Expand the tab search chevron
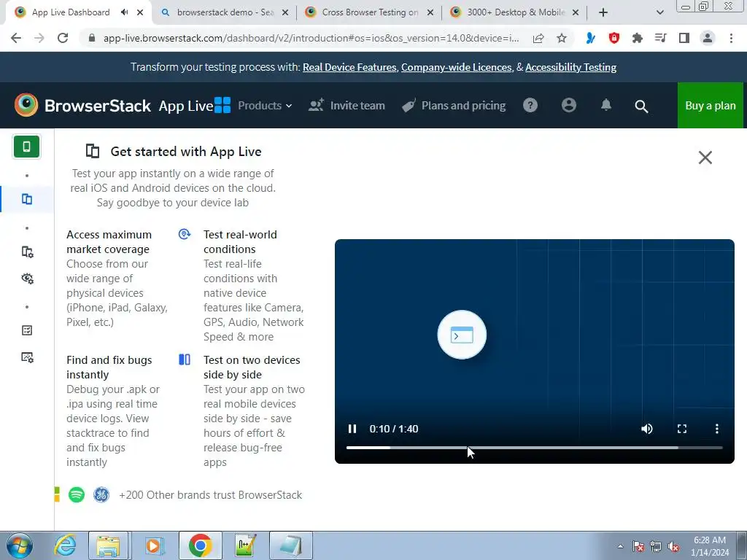This screenshot has width=747, height=560. pyautogui.click(x=659, y=12)
